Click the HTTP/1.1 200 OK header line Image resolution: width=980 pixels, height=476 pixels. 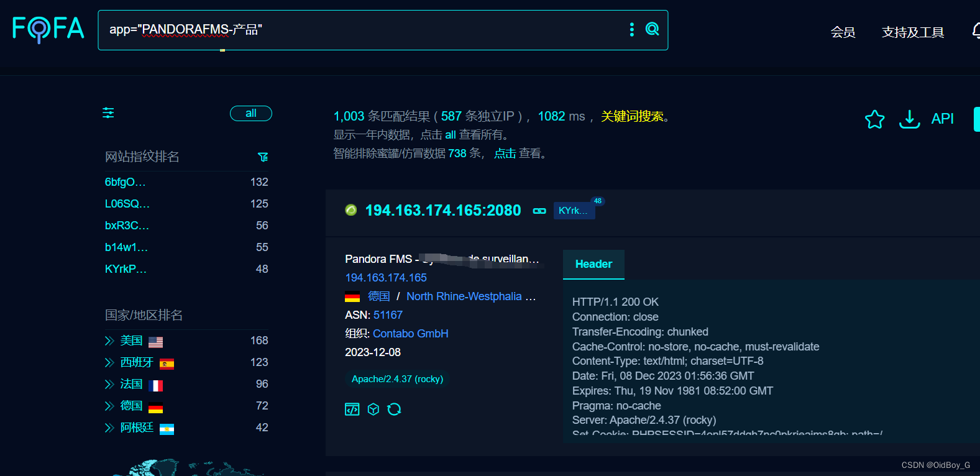click(615, 302)
